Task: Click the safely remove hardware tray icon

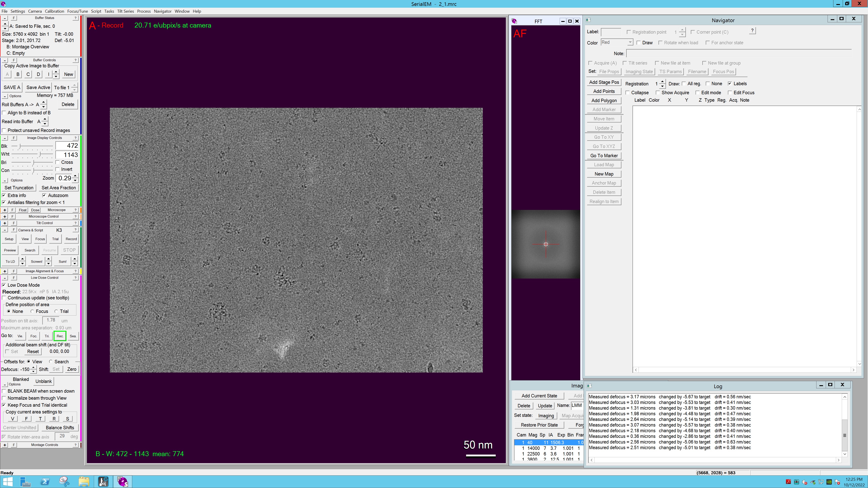Action: (x=813, y=482)
